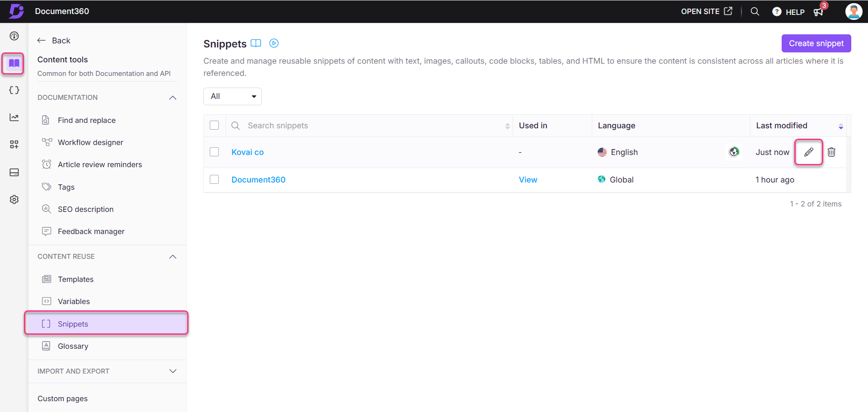Open the API documentation braces icon

[14, 90]
